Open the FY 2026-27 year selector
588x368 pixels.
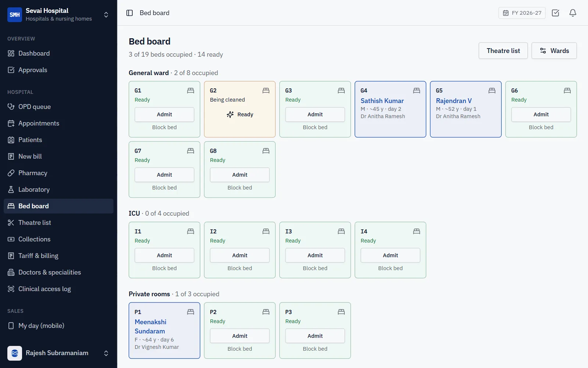click(522, 13)
